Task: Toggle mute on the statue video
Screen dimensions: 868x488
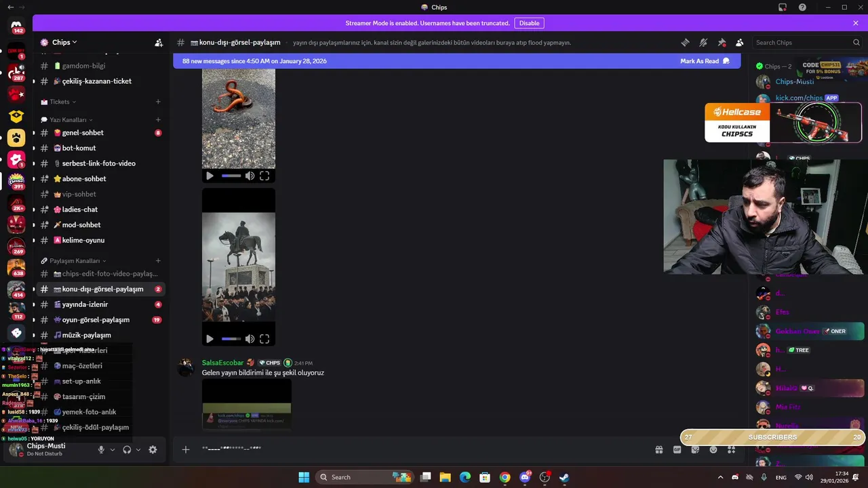Action: pyautogui.click(x=250, y=339)
